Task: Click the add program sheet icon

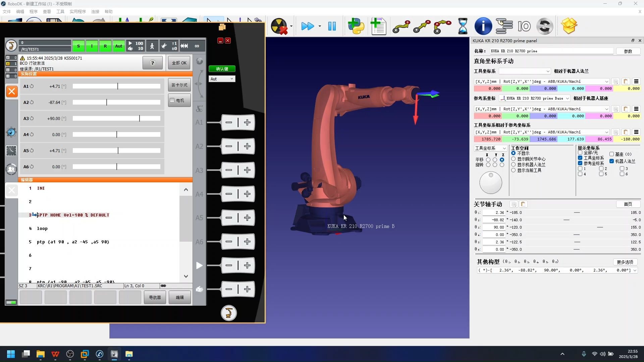Action: 378,26
